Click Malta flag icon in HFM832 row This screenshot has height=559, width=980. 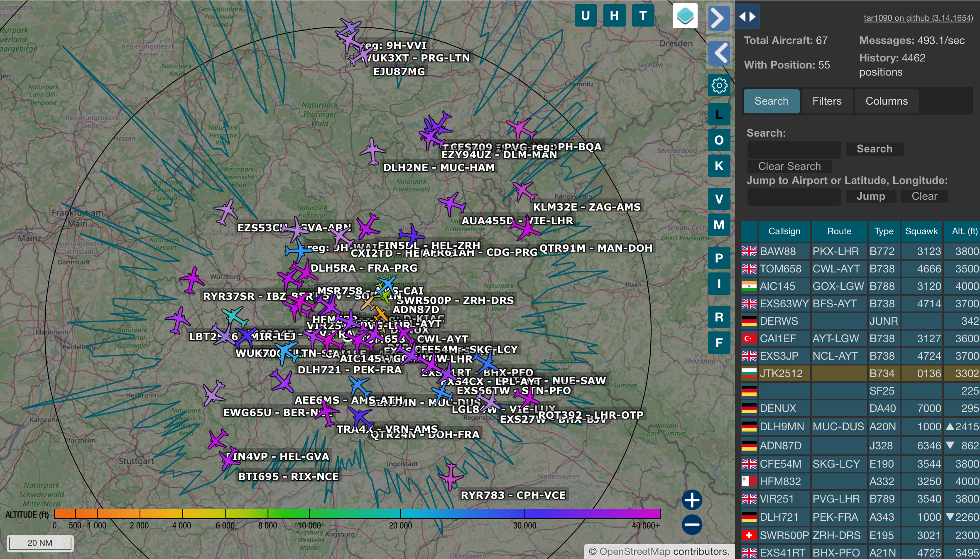pyautogui.click(x=749, y=481)
